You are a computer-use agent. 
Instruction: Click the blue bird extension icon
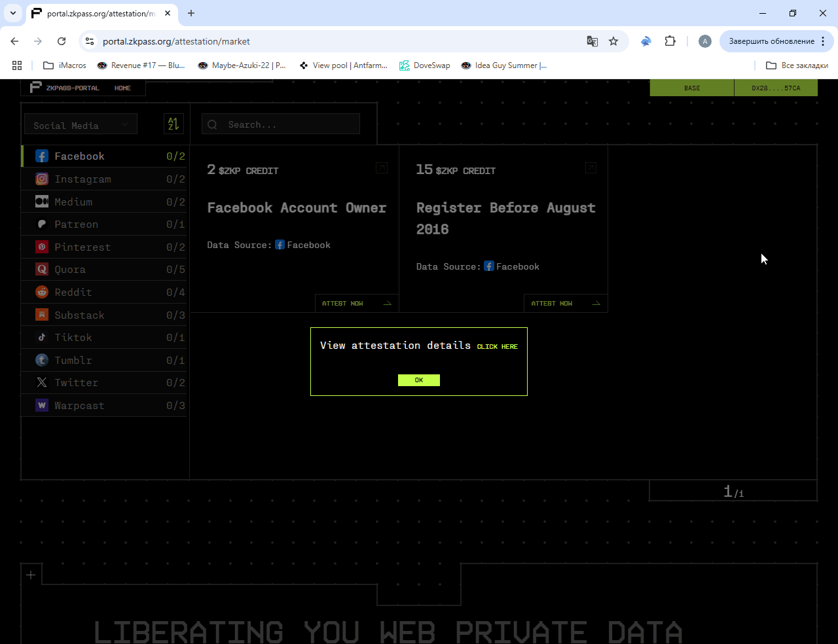(646, 41)
